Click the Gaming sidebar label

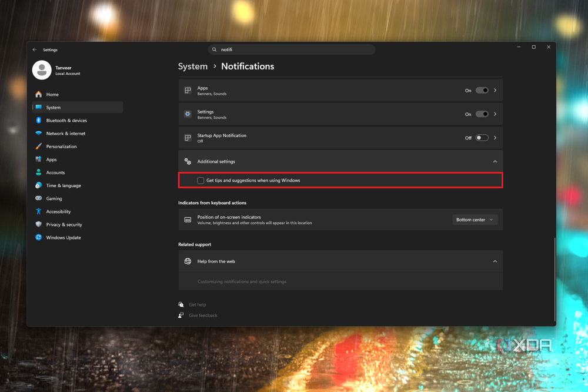pos(54,198)
